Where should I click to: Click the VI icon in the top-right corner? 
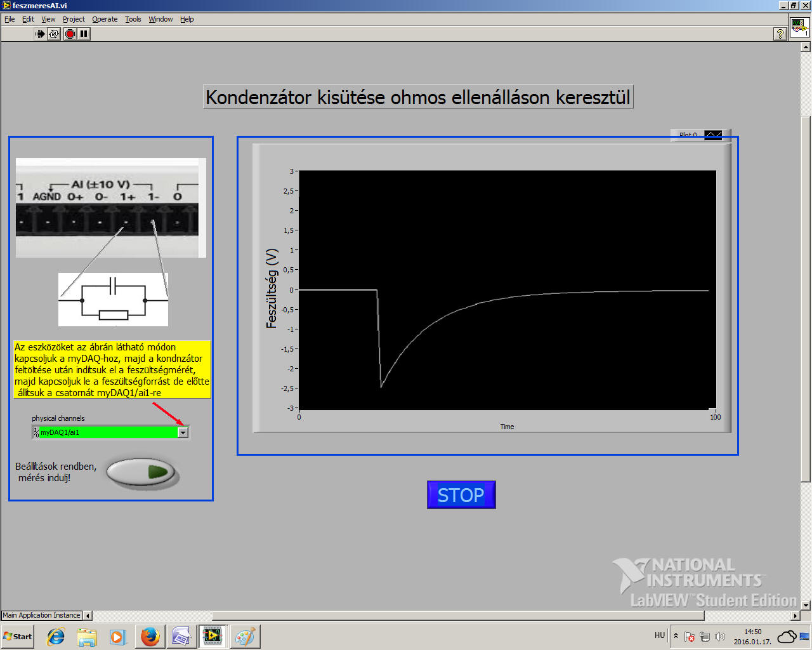click(799, 28)
